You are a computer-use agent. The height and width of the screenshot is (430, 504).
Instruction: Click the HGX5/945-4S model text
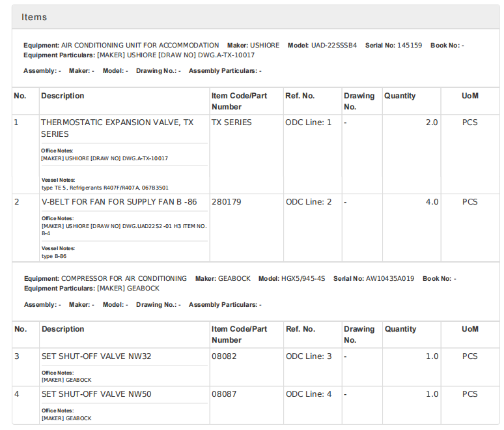pos(302,278)
